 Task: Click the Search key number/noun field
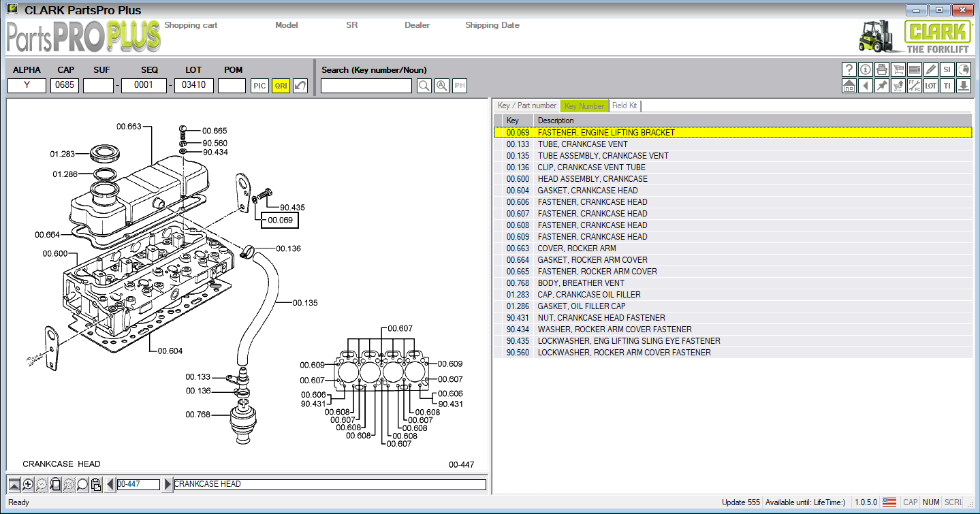click(366, 86)
